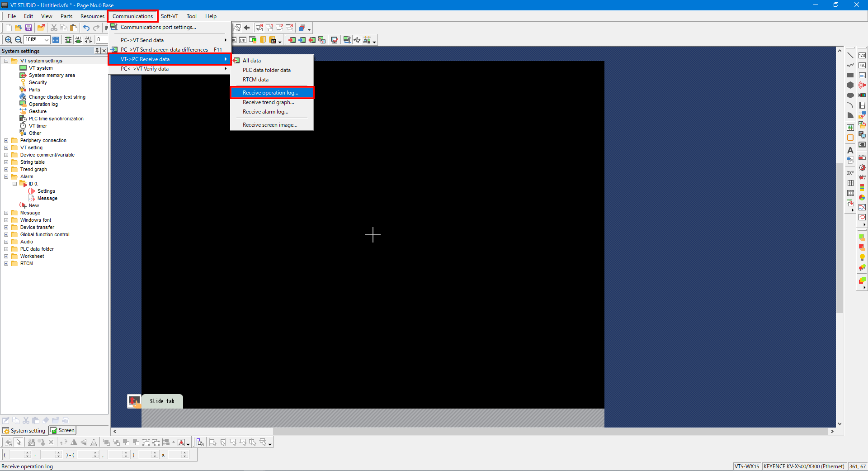Select the numeric display '123' part icon

pyautogui.click(x=862, y=55)
